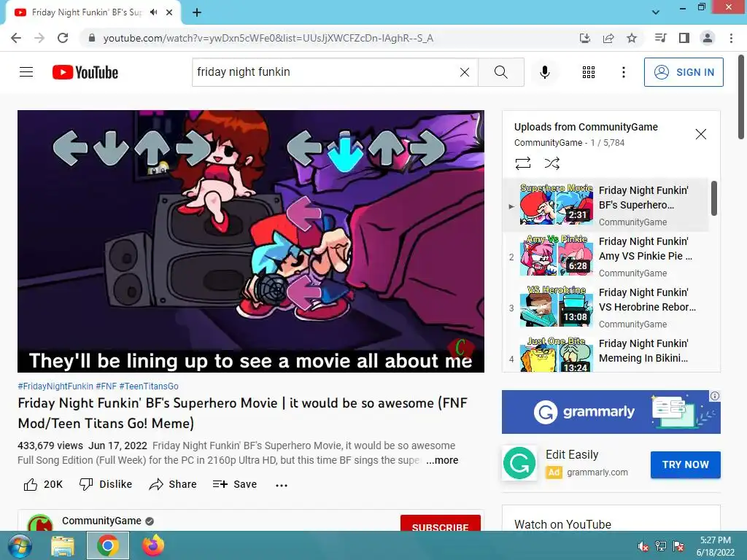The width and height of the screenshot is (747, 560).
Task: Expand the description with ...more
Action: point(442,460)
